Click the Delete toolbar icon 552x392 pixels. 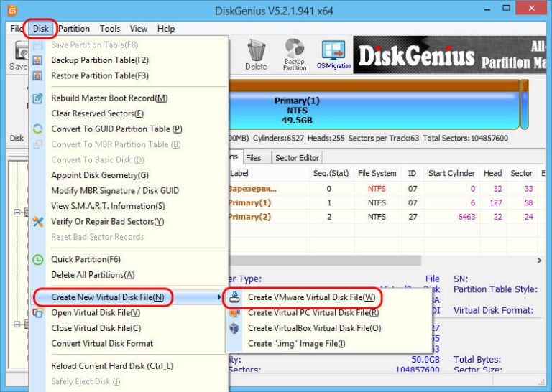pos(256,55)
